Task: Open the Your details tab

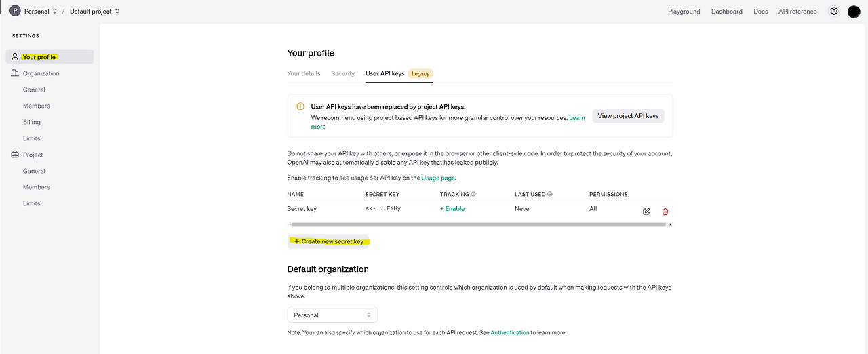Action: click(303, 73)
